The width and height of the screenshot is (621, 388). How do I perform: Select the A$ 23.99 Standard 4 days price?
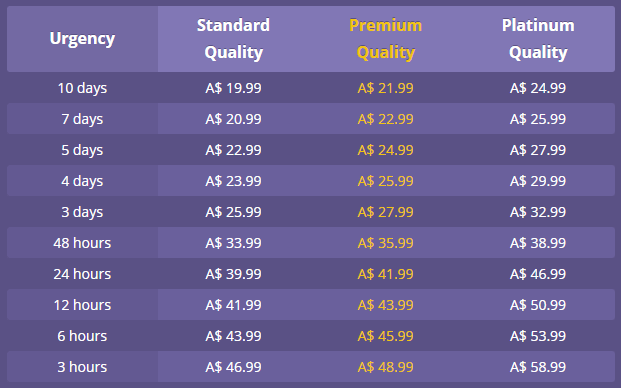[x=233, y=181]
